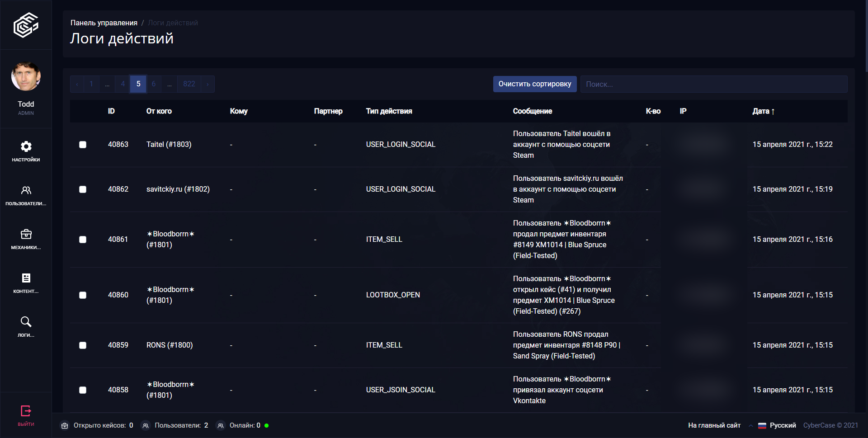Open the users section icon
This screenshot has width=868, height=438.
26,190
